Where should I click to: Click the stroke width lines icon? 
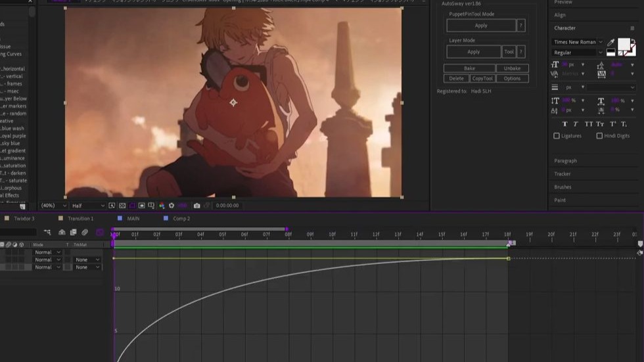click(x=555, y=87)
